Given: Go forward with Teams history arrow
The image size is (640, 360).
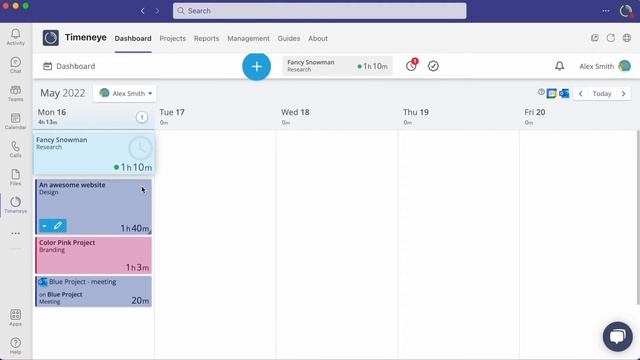Looking at the screenshot, I should [157, 11].
